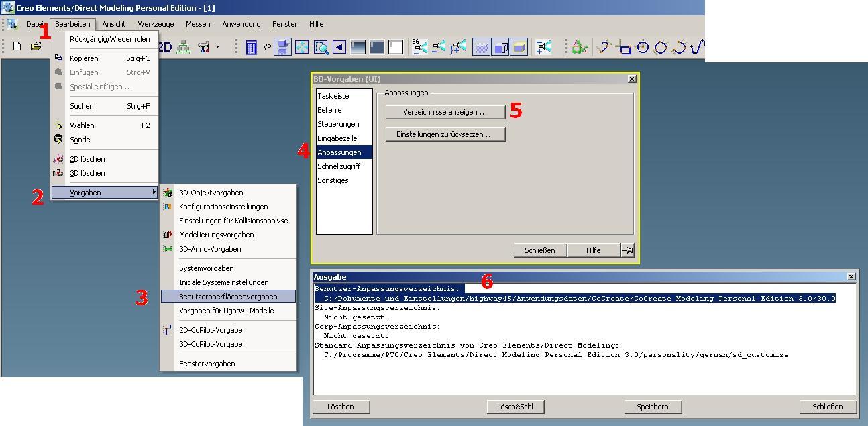Click the Arc drawing tool

pos(680,47)
